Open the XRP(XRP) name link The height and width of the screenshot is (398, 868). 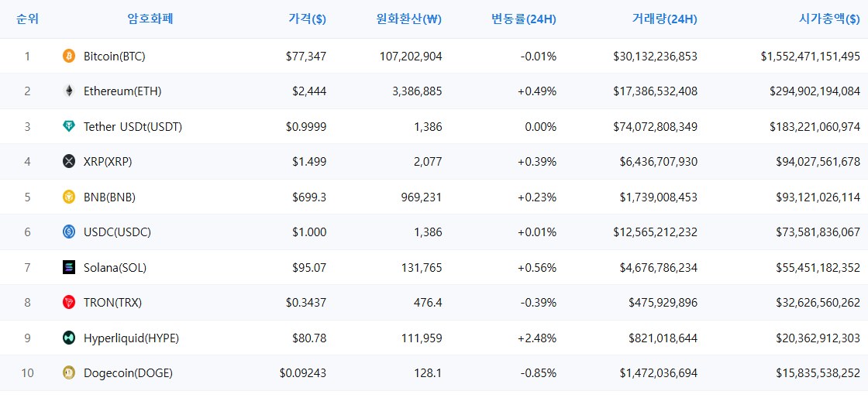point(108,161)
